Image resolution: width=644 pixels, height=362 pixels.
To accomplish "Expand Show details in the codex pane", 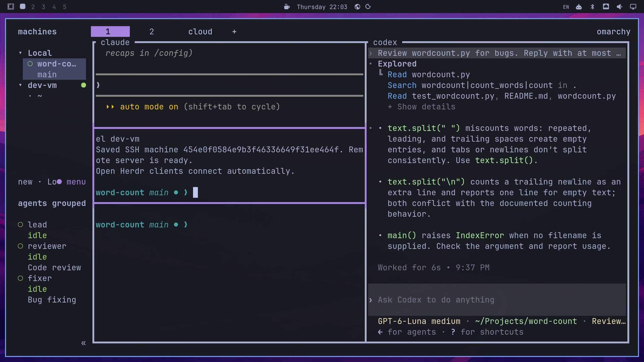I will click(422, 107).
